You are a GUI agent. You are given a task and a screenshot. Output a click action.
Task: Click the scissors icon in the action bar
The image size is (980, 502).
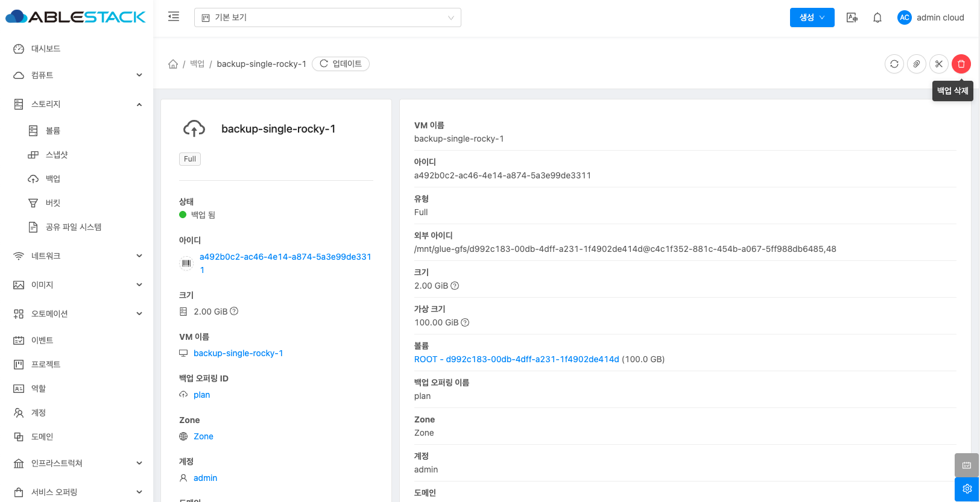pyautogui.click(x=938, y=64)
